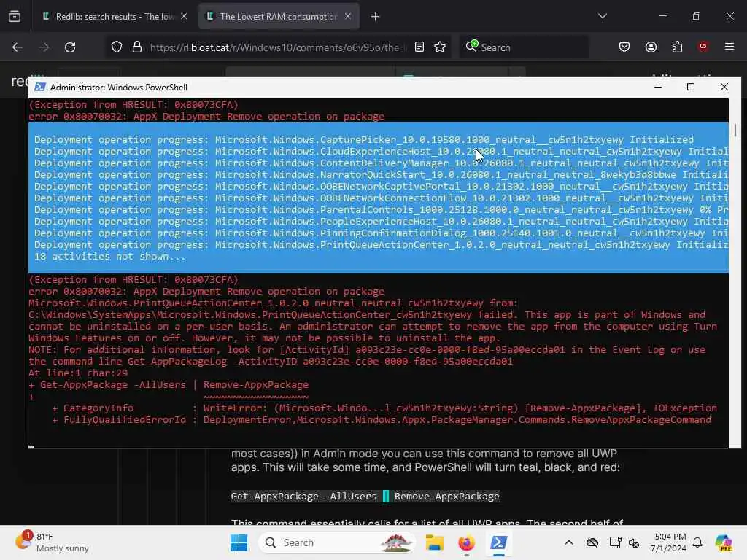Click the redlib logo on the webpage
This screenshot has width=747, height=560.
pyautogui.click(x=20, y=82)
